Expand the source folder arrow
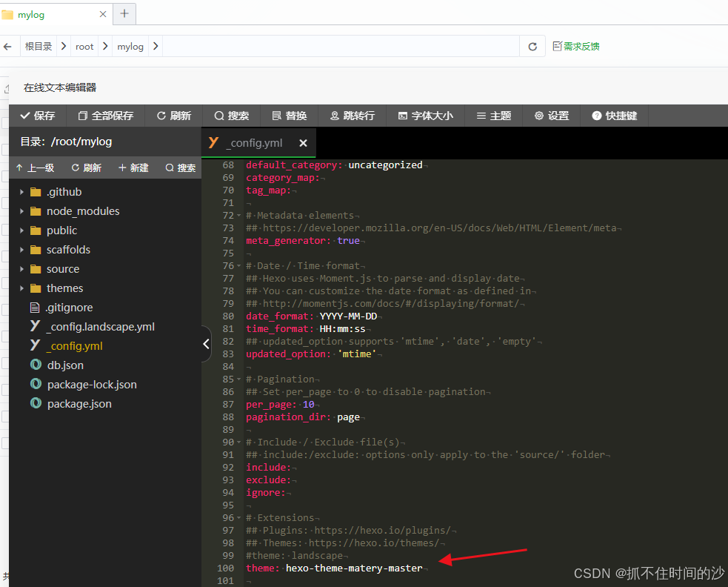 tap(21, 269)
